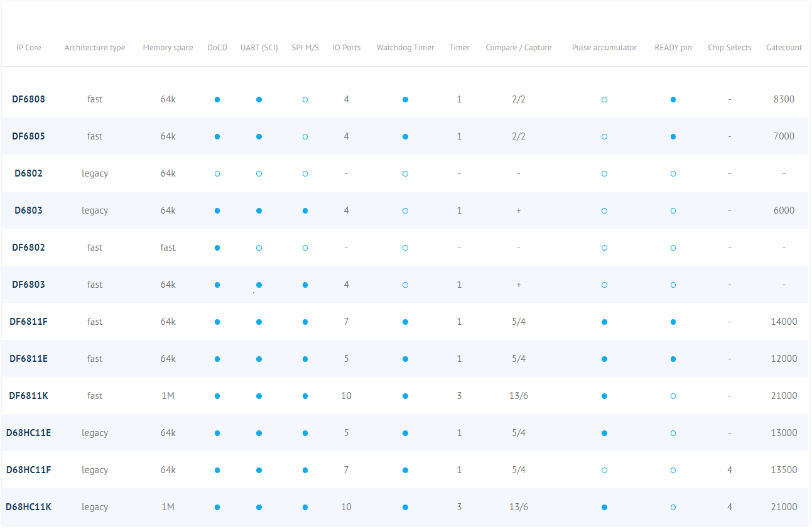Click the hollow SPI M/S circle for DF6805
812x529 pixels.
coord(305,136)
